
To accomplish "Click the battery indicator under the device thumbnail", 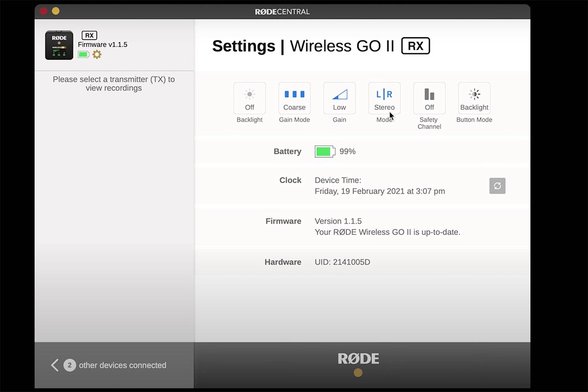I will tap(83, 54).
